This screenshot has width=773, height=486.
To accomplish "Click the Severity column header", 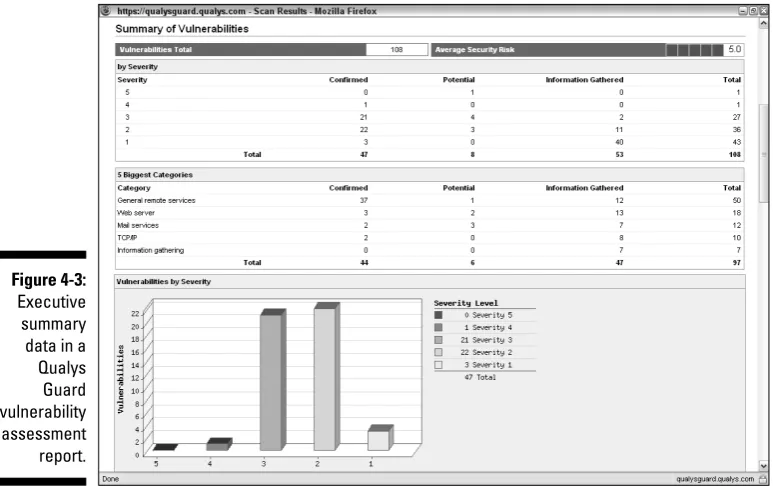I will coord(132,79).
